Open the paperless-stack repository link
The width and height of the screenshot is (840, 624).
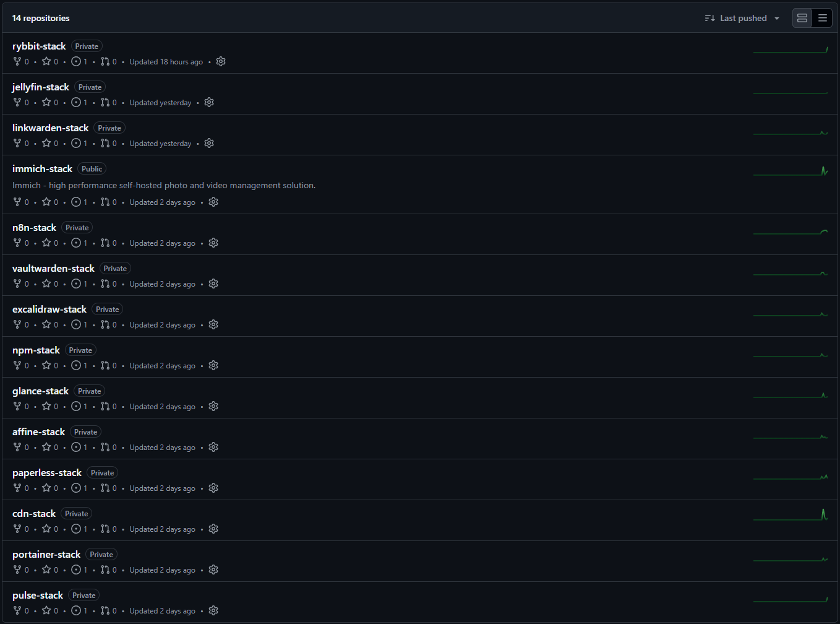coord(47,473)
